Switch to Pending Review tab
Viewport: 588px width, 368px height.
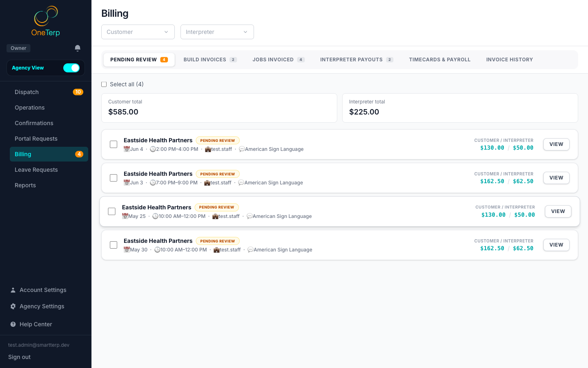(139, 60)
